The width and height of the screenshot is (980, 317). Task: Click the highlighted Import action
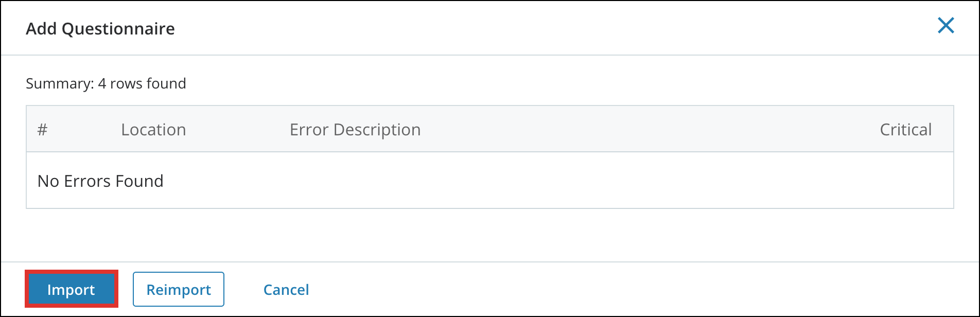click(x=71, y=289)
